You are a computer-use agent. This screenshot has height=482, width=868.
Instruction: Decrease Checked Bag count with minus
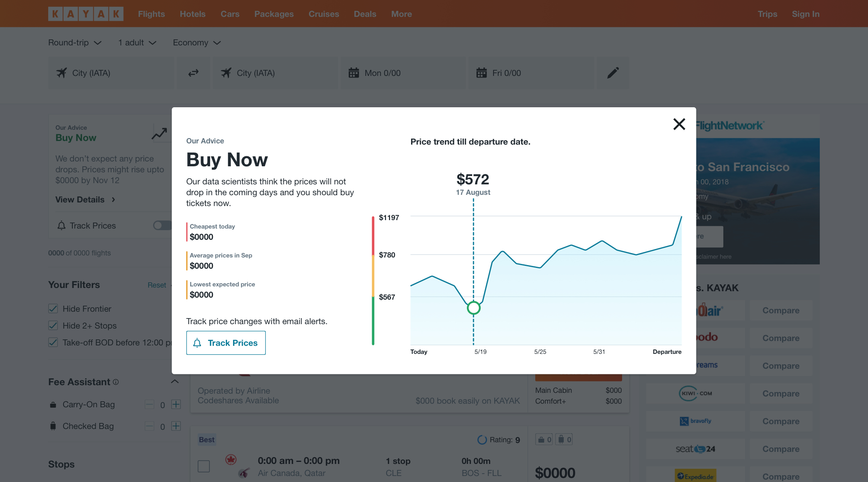[x=149, y=426]
